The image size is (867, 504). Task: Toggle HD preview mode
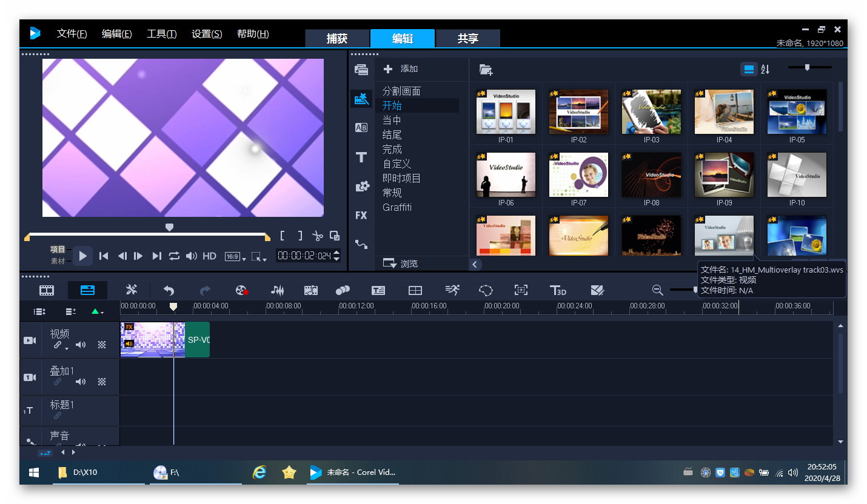click(209, 256)
